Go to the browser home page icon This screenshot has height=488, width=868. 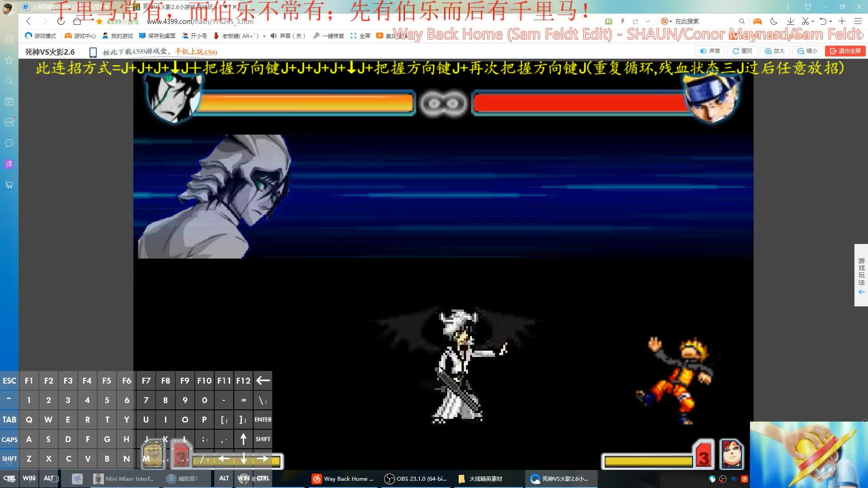point(77,21)
